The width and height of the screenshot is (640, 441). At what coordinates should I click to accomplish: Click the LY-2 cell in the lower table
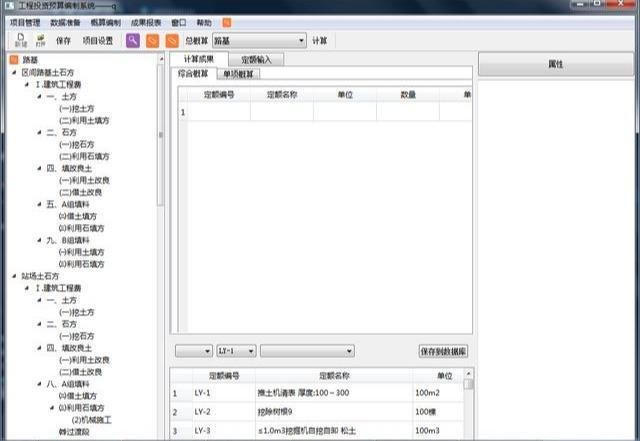[x=224, y=412]
